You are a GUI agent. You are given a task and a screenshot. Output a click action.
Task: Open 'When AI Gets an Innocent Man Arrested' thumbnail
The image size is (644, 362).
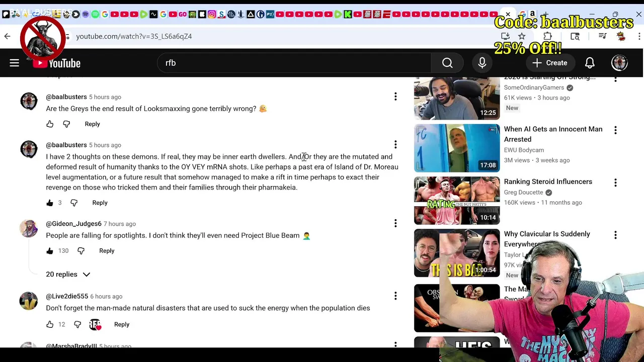[457, 148]
